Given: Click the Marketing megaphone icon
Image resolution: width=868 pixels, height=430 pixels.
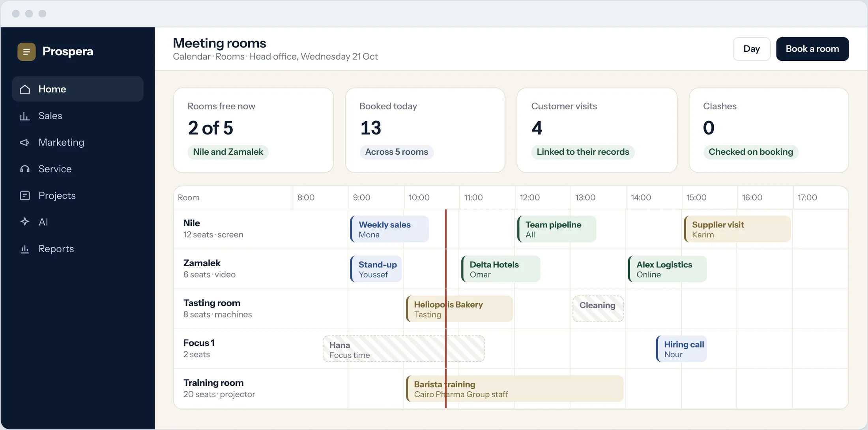Looking at the screenshot, I should click(25, 143).
